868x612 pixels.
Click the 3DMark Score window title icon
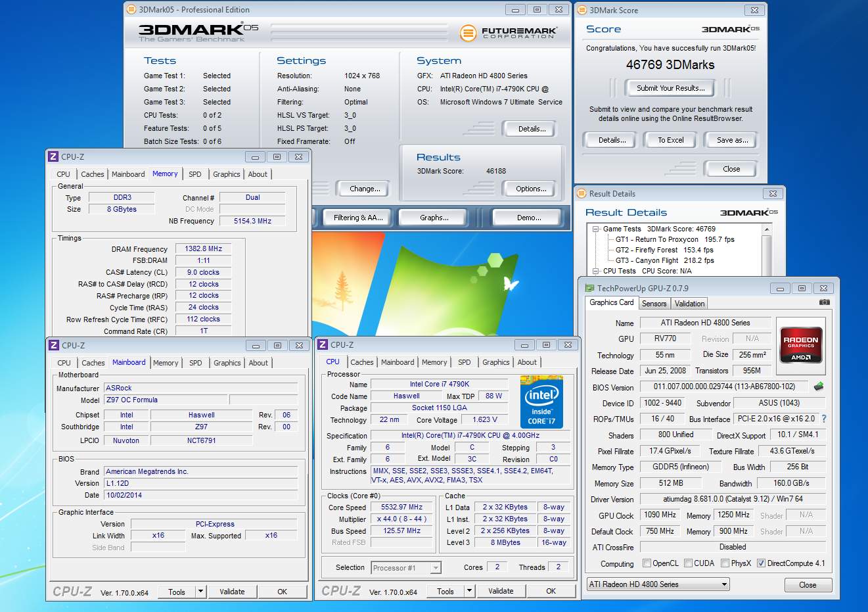click(x=582, y=10)
